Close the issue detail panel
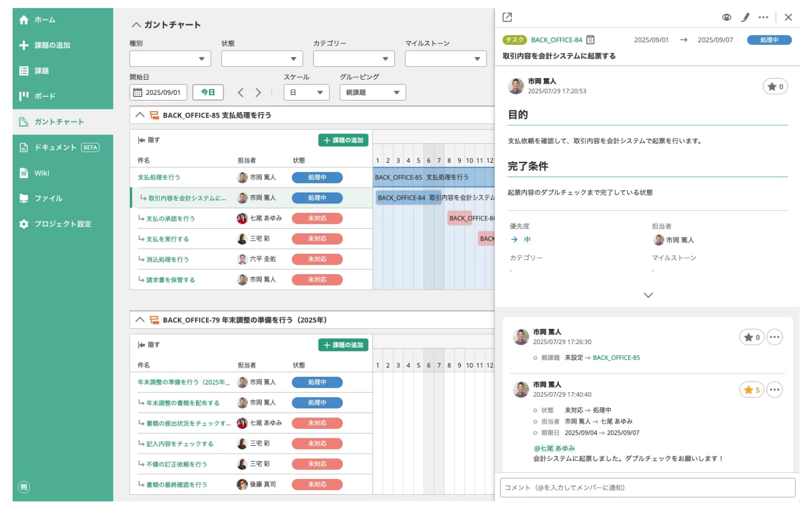812x509 pixels. point(788,17)
